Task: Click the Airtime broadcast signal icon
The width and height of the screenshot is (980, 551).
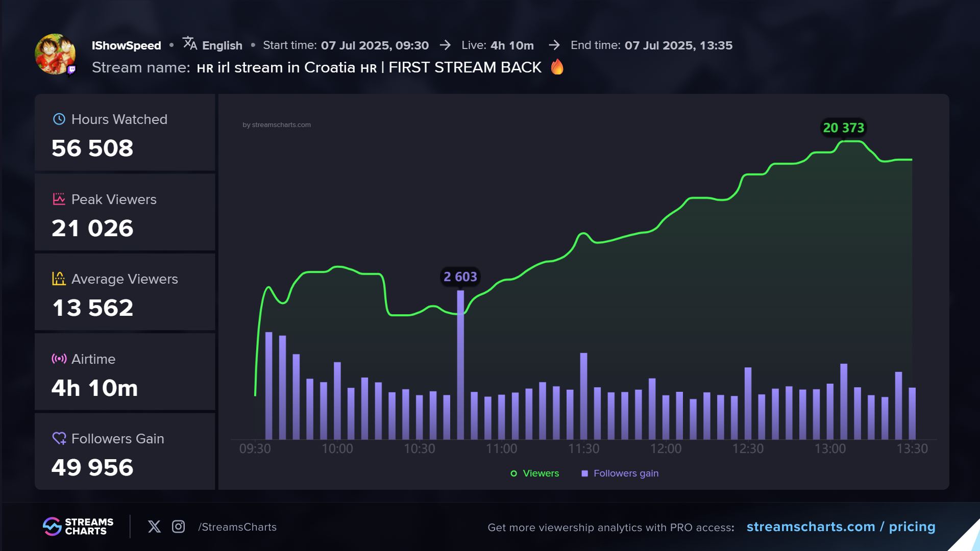Action: tap(59, 359)
